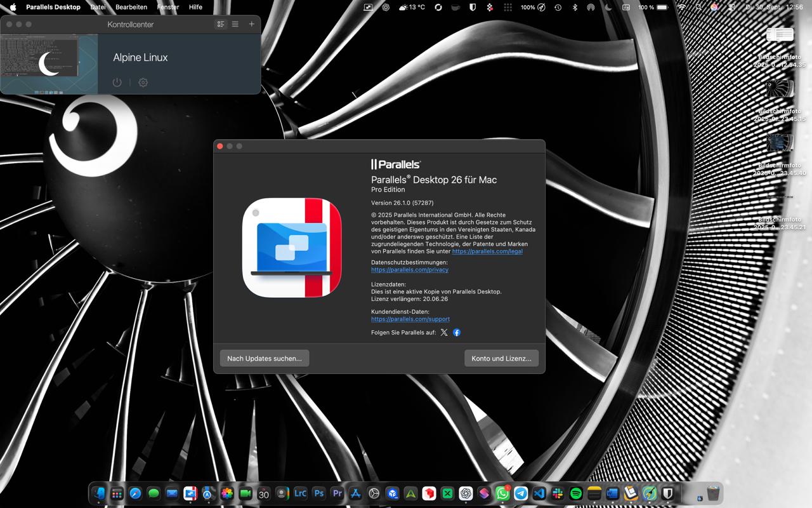
Task: Open WhatsApp from the Dock
Action: point(502,493)
